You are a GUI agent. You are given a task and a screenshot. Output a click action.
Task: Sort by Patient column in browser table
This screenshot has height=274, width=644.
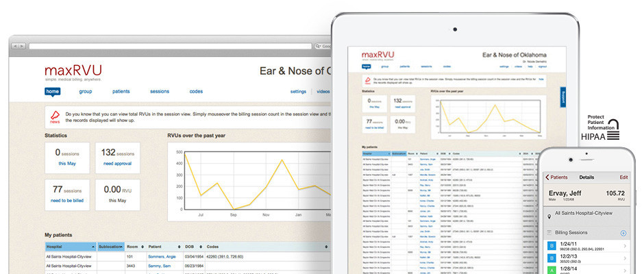[x=164, y=247]
